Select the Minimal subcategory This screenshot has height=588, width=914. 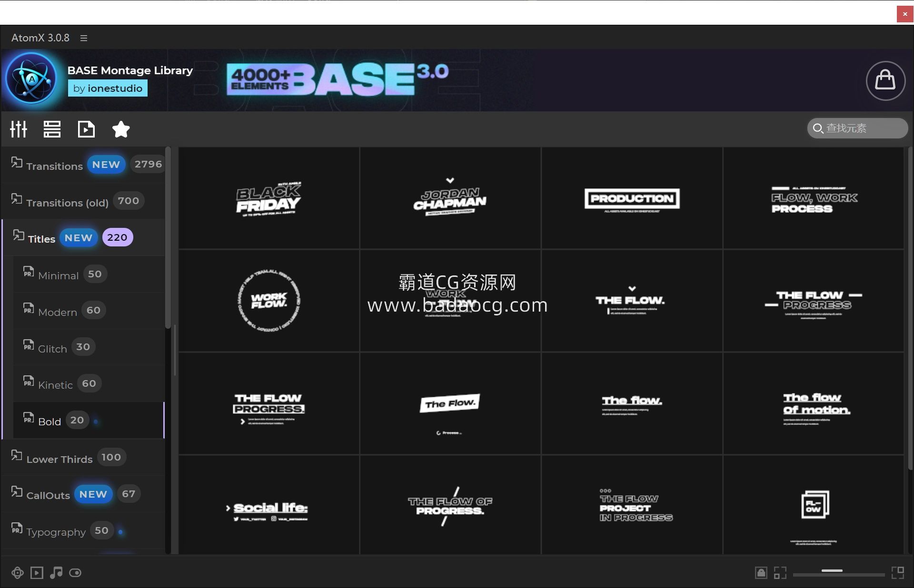click(x=89, y=274)
